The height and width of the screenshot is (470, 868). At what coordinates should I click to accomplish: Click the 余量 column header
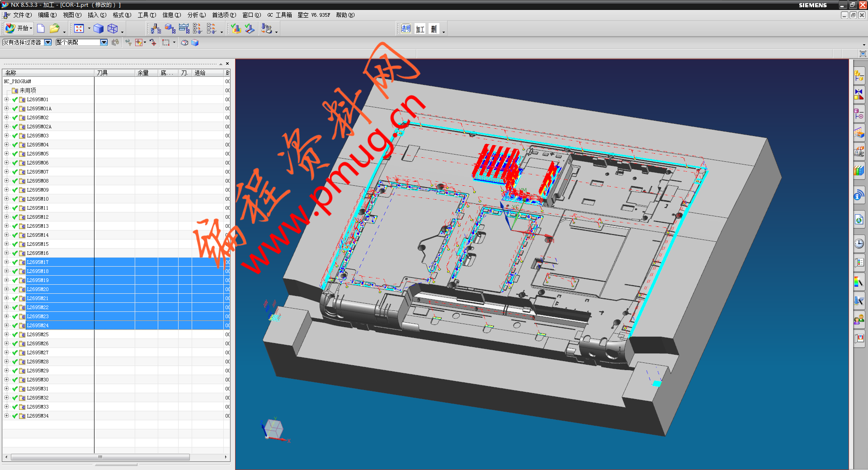coord(146,73)
